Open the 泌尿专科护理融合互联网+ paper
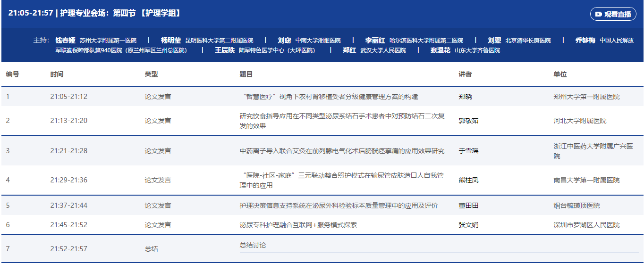This screenshot has height=263, width=644. pyautogui.click(x=298, y=225)
